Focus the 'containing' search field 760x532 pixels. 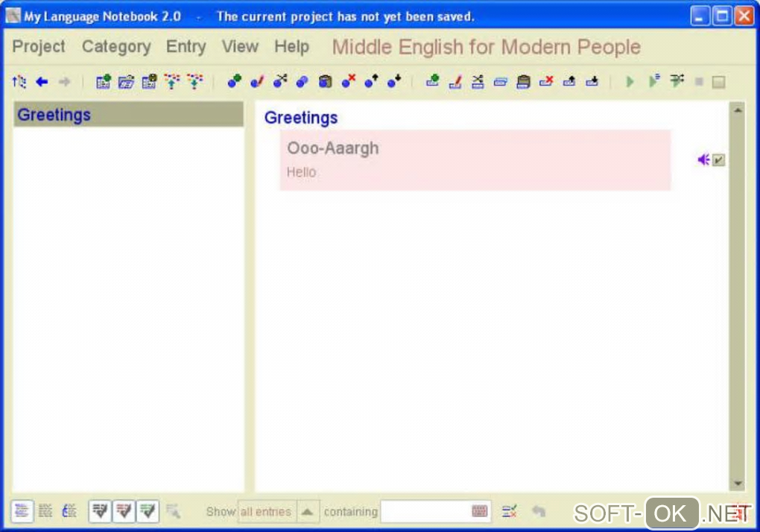(436, 512)
